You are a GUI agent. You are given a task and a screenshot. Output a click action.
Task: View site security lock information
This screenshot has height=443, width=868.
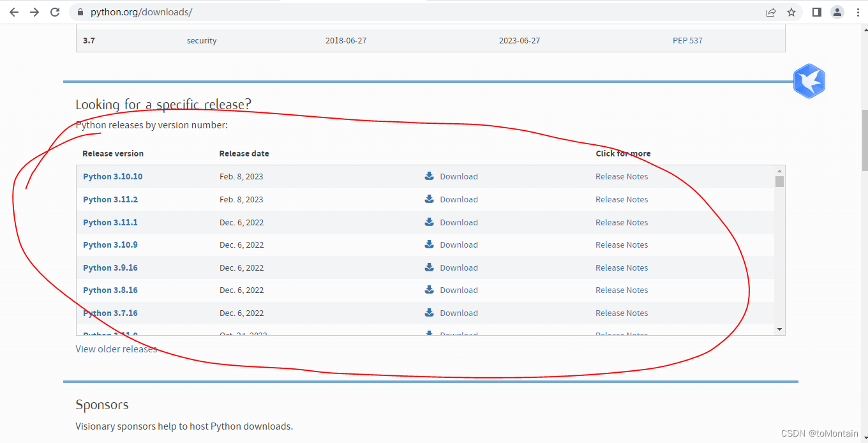pos(80,12)
